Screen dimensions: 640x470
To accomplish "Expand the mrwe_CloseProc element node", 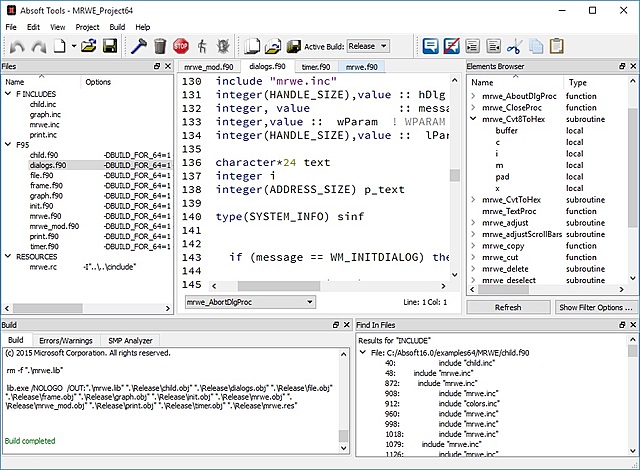I will coord(473,107).
